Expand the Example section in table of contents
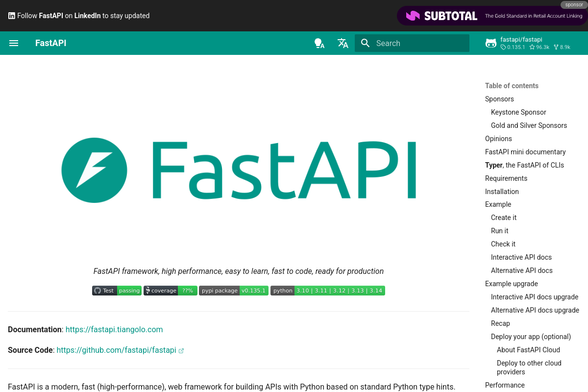Screen dimensions: 588x392 (x=498, y=204)
